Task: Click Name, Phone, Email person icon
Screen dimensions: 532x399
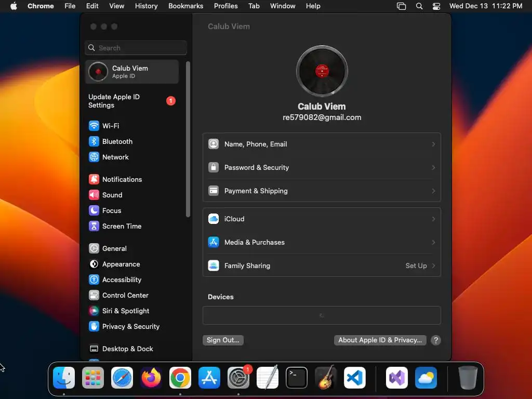Action: (x=214, y=144)
